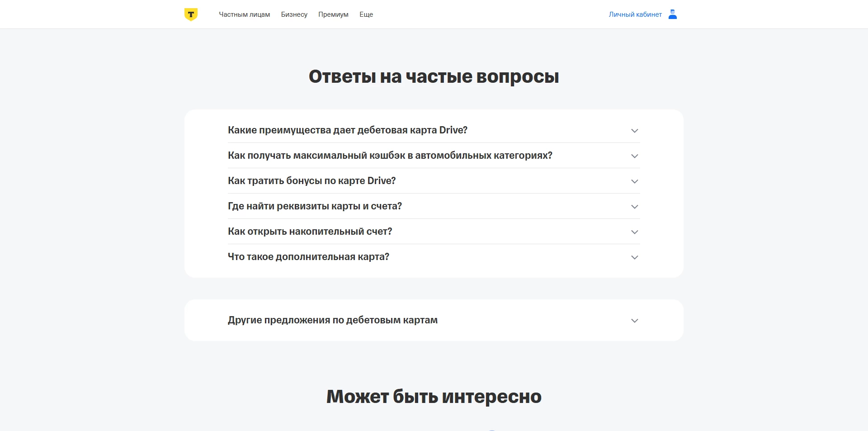Click the yellow T-Bank shield logo
Image resolution: width=868 pixels, height=431 pixels.
pos(190,14)
